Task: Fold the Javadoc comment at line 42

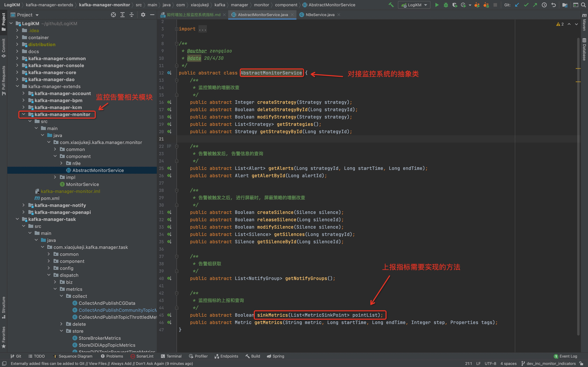Action: (x=177, y=293)
